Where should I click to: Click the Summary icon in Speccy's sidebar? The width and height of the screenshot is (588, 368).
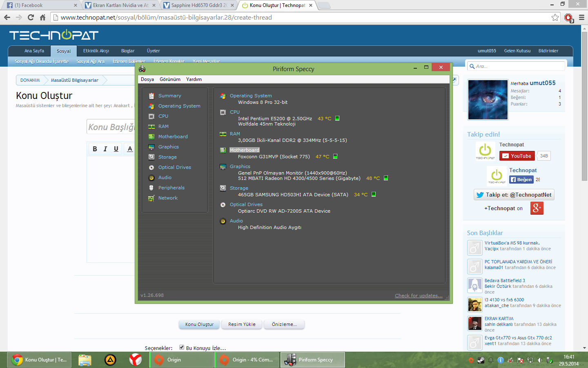pos(151,96)
